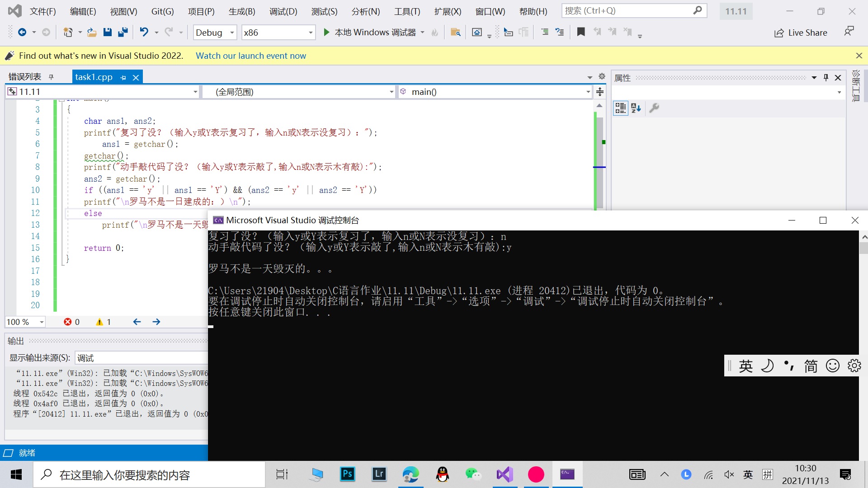Click the Watch our launch event now link
Viewport: 868px width, 488px height.
(x=250, y=56)
